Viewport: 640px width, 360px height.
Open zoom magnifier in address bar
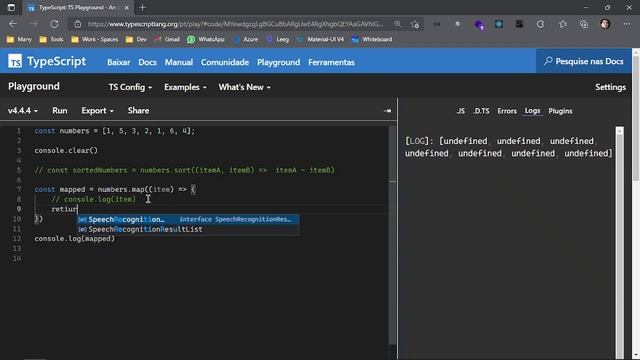point(398,24)
